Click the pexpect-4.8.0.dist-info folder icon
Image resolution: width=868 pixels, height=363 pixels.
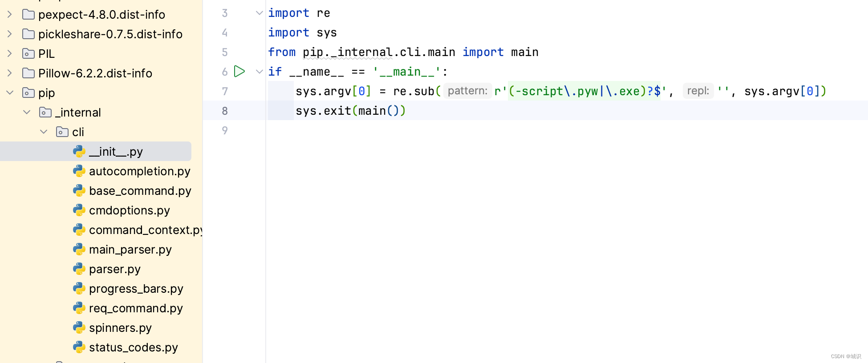28,15
